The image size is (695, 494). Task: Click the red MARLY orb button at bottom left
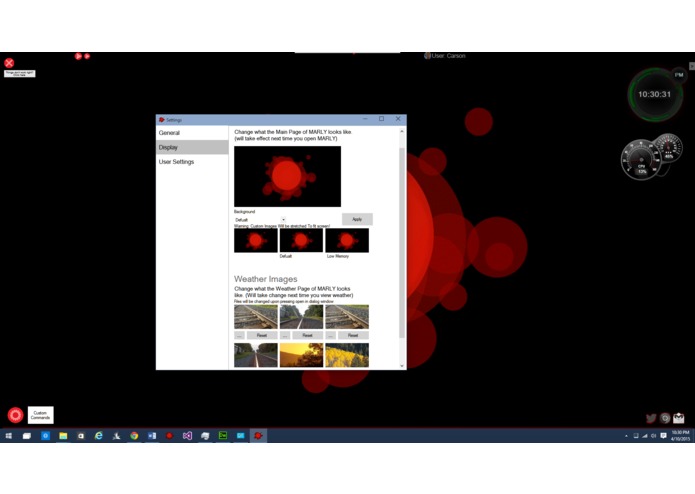coord(16,415)
